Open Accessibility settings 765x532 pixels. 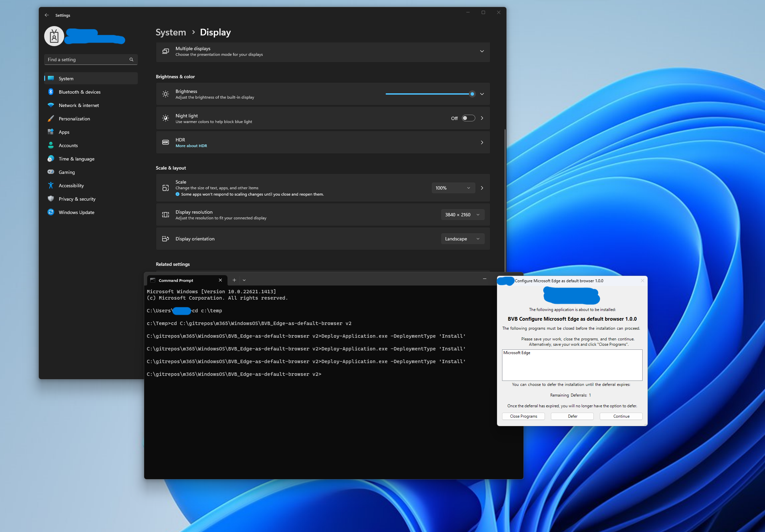coord(71,185)
